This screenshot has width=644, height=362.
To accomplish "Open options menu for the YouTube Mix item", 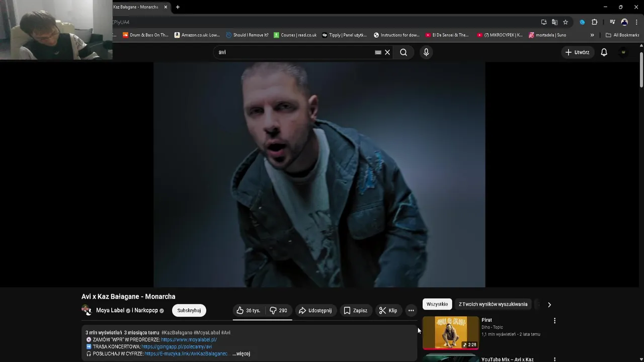I will pos(555,359).
